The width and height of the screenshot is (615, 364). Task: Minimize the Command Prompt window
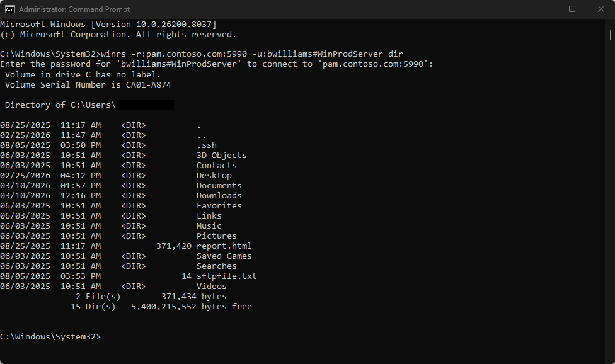[543, 9]
